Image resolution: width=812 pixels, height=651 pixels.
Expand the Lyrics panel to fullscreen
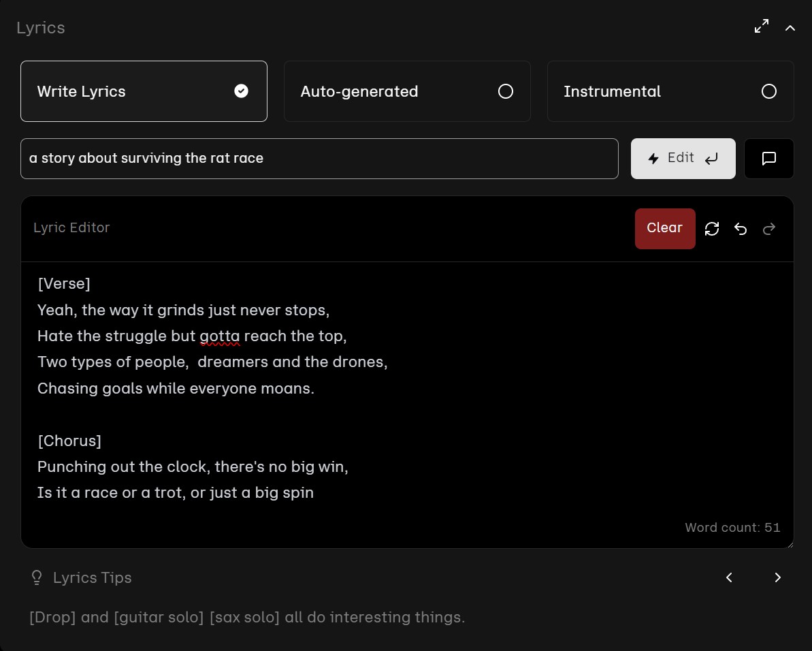pos(762,27)
